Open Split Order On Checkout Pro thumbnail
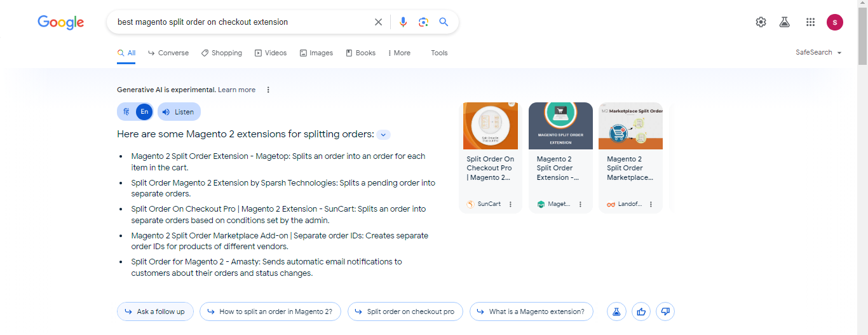 [490, 126]
